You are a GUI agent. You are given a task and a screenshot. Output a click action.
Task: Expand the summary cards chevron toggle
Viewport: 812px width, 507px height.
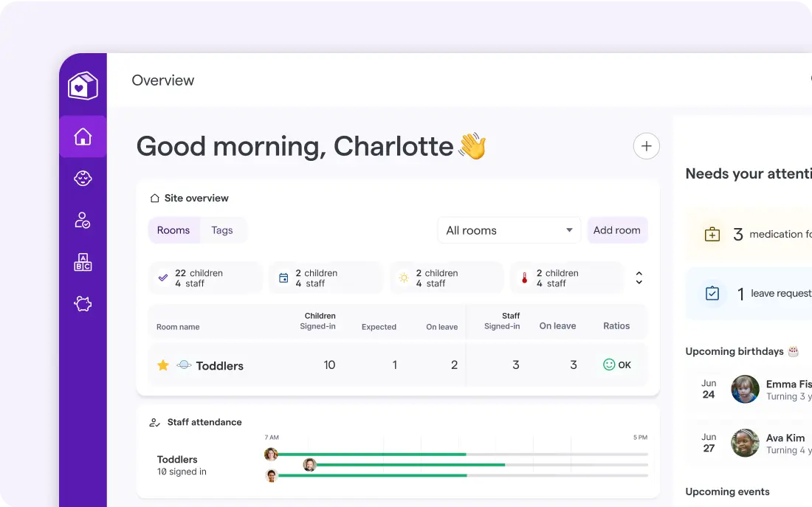click(639, 278)
